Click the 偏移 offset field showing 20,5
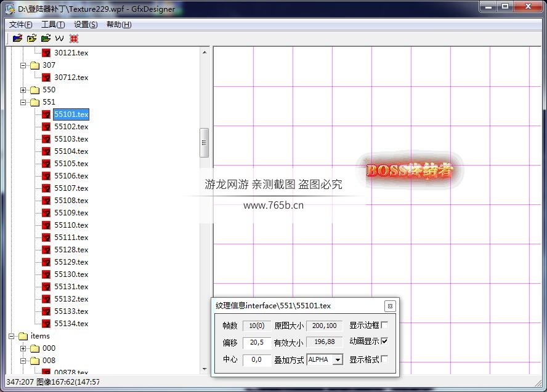Image resolution: width=547 pixels, height=392 pixels. coord(257,342)
